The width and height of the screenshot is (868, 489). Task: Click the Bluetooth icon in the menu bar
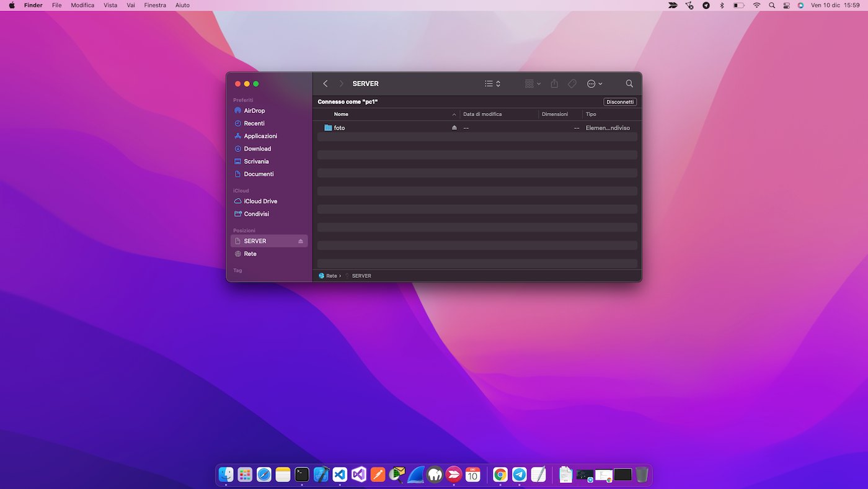721,5
